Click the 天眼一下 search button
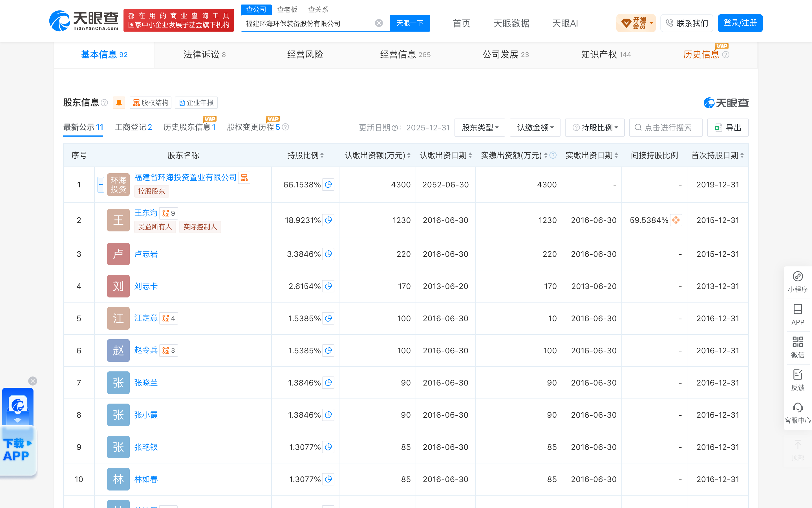The width and height of the screenshot is (812, 508). [410, 23]
